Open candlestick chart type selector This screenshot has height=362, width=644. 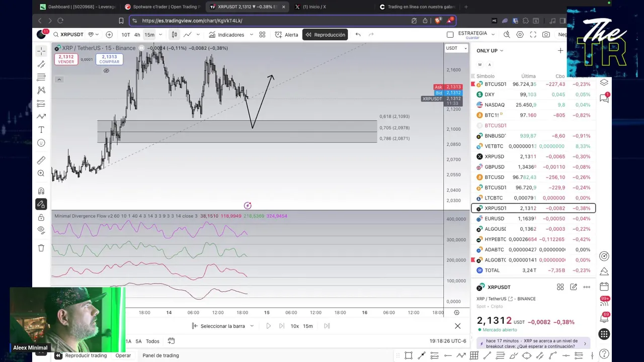pyautogui.click(x=174, y=35)
